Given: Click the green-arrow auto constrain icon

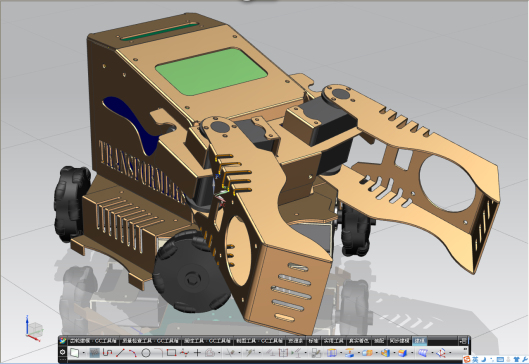Looking at the screenshot, I should click(296, 353).
